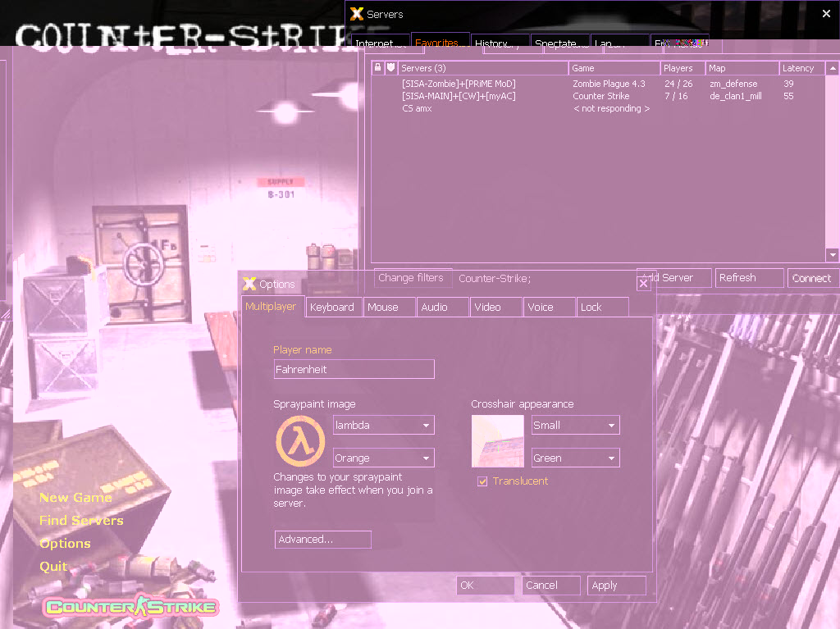Click the scroll-down arrow in server list
The image size is (840, 629).
(833, 255)
